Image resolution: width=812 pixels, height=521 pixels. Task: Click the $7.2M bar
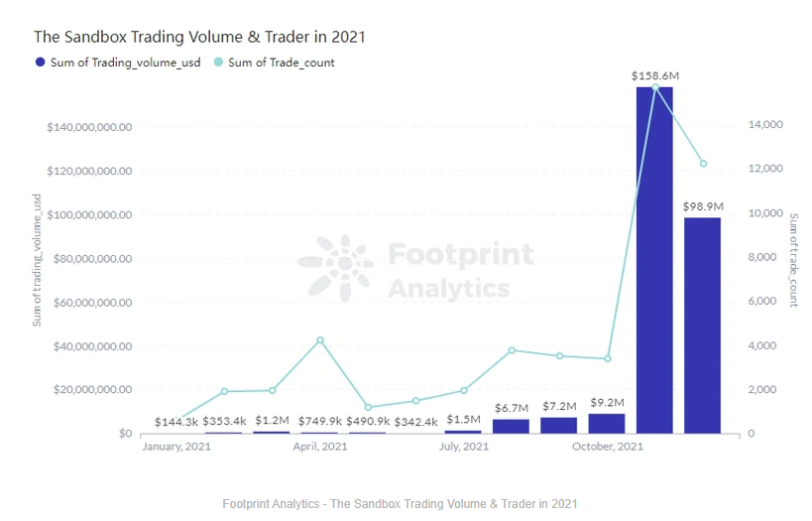point(559,426)
